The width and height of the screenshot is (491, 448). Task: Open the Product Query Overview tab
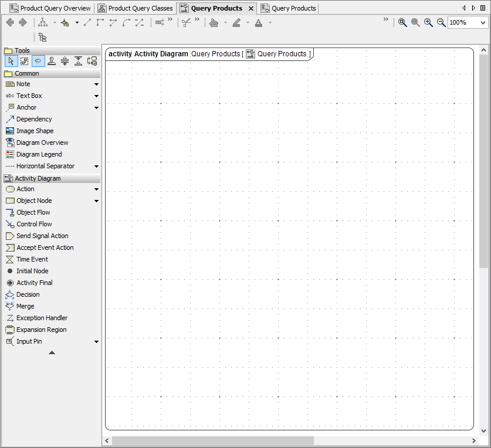(x=53, y=8)
